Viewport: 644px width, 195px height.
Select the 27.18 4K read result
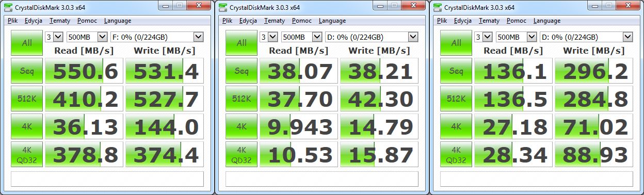[x=513, y=126]
